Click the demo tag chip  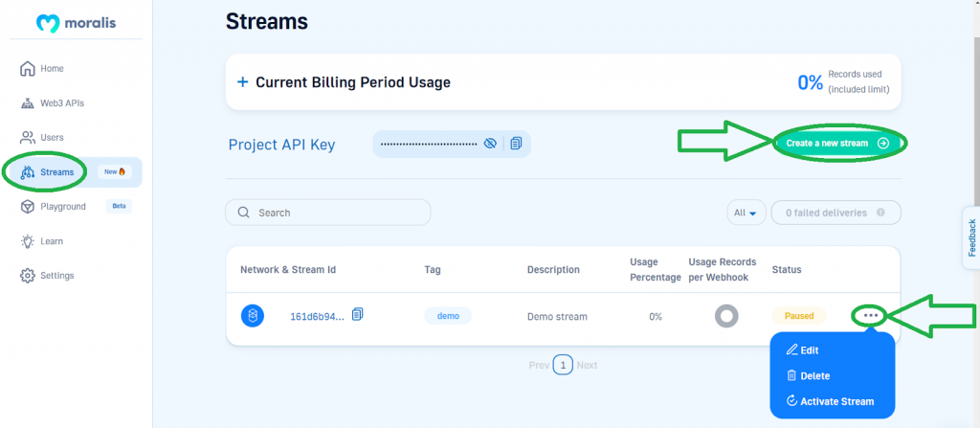pyautogui.click(x=448, y=316)
